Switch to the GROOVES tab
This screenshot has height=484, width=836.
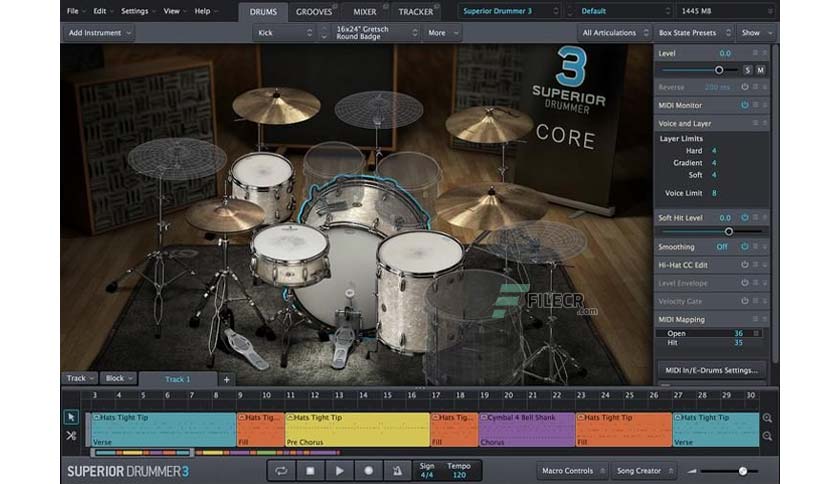point(315,12)
